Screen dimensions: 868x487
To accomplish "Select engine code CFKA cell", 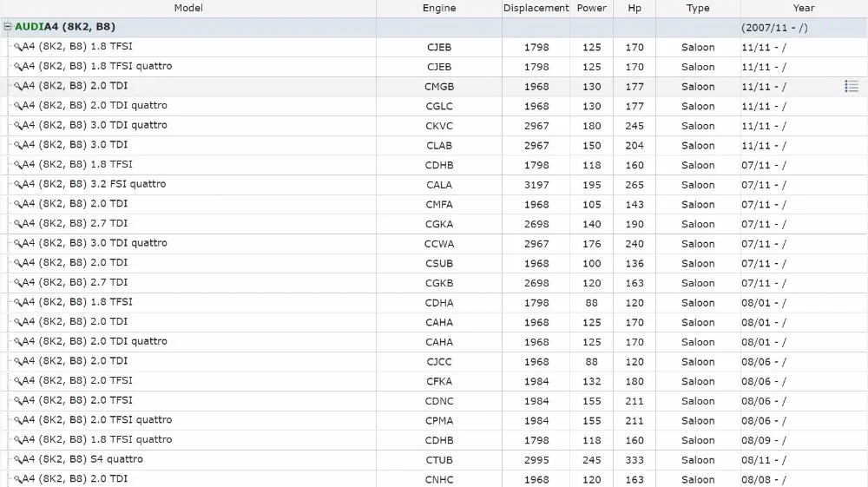I will [x=439, y=381].
